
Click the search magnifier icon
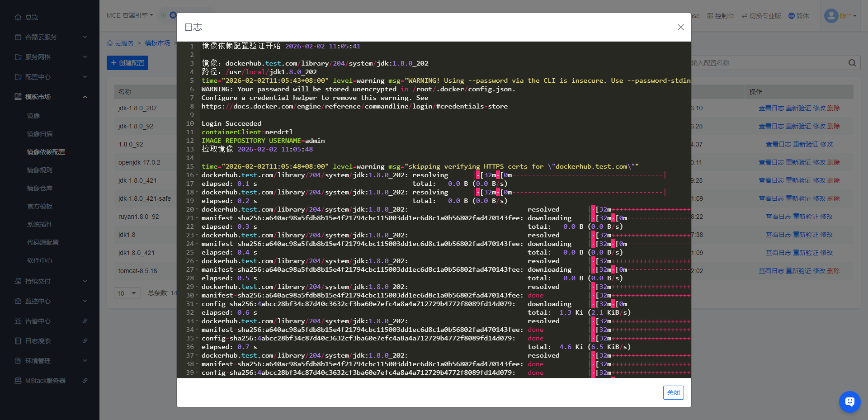click(852, 63)
